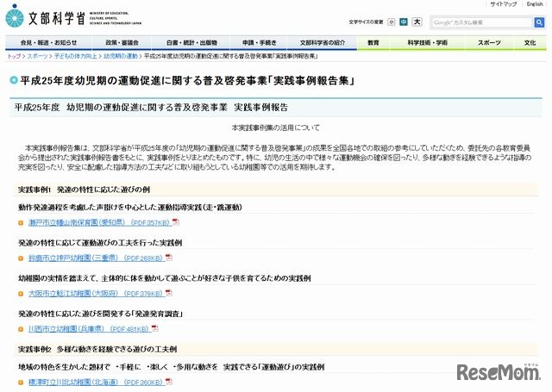The image size is (552, 392).
Task: Click orange bullet before 川西市立幼稚園
Action: click(x=21, y=329)
